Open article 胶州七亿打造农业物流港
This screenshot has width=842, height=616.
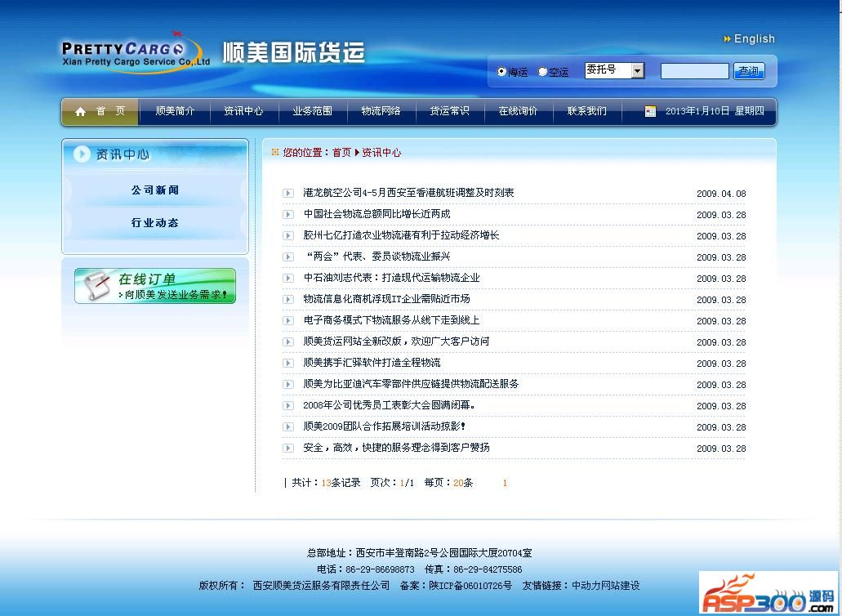pos(401,235)
